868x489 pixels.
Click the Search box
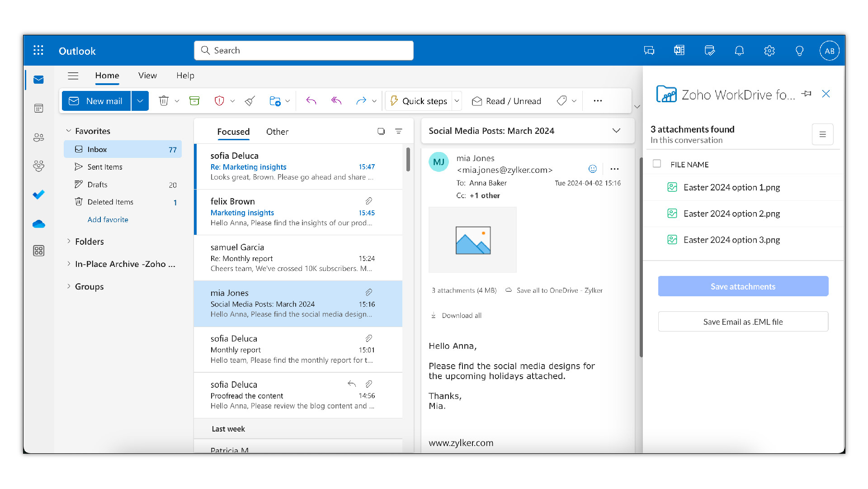pyautogui.click(x=304, y=50)
